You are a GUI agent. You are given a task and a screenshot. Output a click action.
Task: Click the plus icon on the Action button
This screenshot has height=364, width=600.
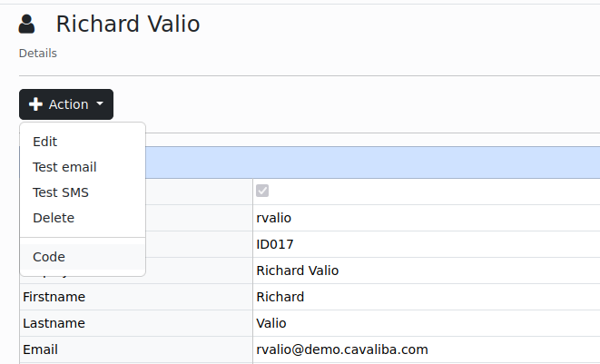pyautogui.click(x=36, y=104)
